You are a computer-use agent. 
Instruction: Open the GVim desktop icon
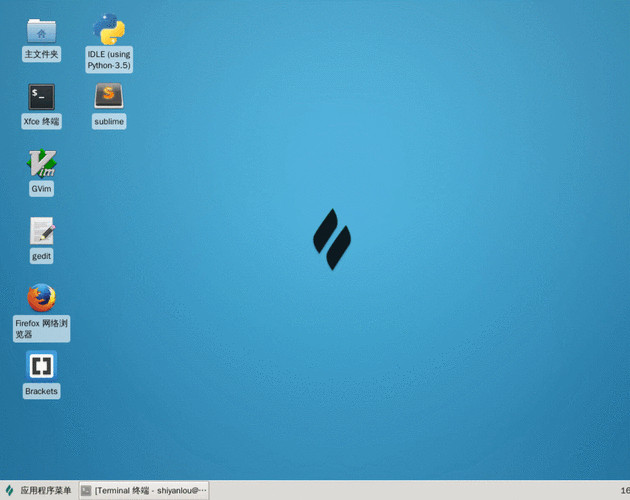[41, 163]
